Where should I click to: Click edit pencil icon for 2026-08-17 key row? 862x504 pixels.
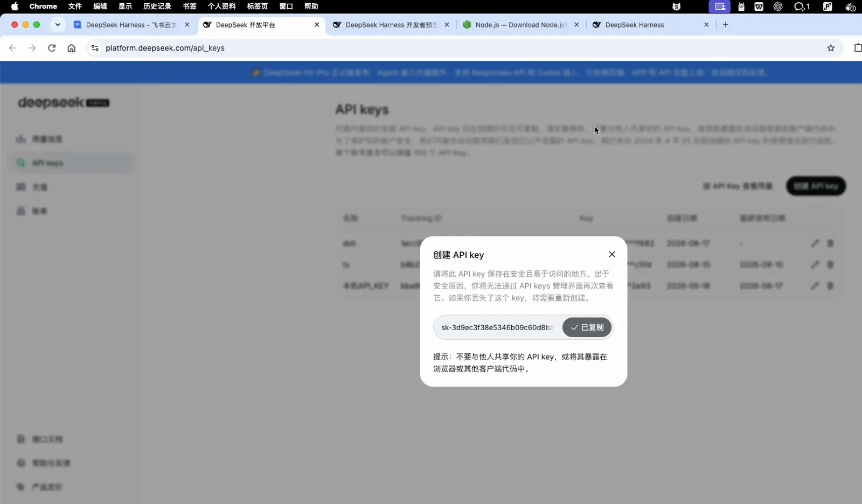click(x=815, y=243)
